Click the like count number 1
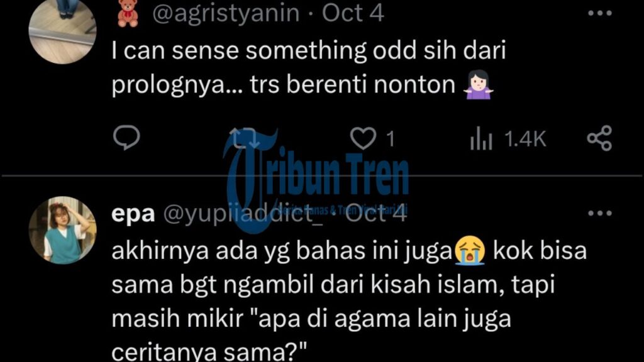Image resolution: width=644 pixels, height=362 pixels. (391, 139)
